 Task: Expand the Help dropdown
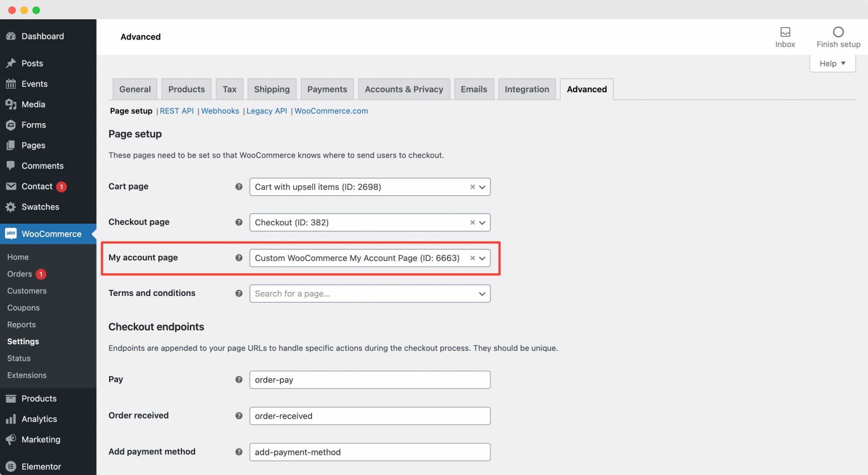click(832, 63)
